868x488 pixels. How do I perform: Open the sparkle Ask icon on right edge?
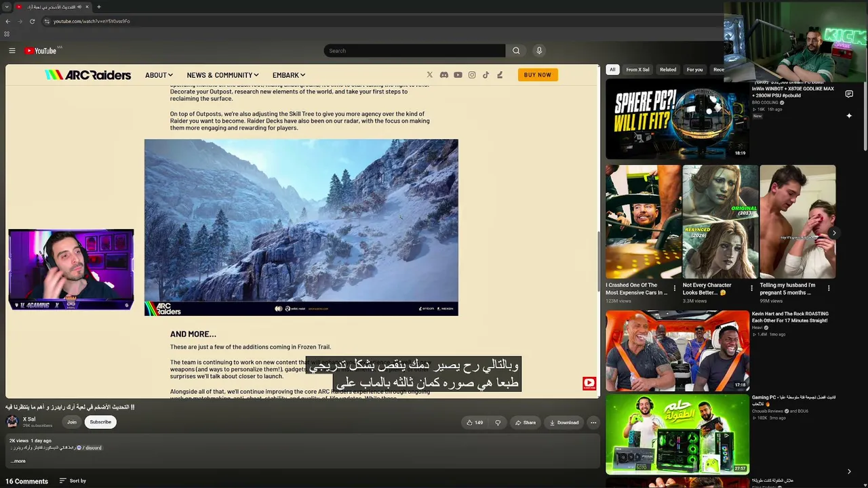(x=849, y=116)
